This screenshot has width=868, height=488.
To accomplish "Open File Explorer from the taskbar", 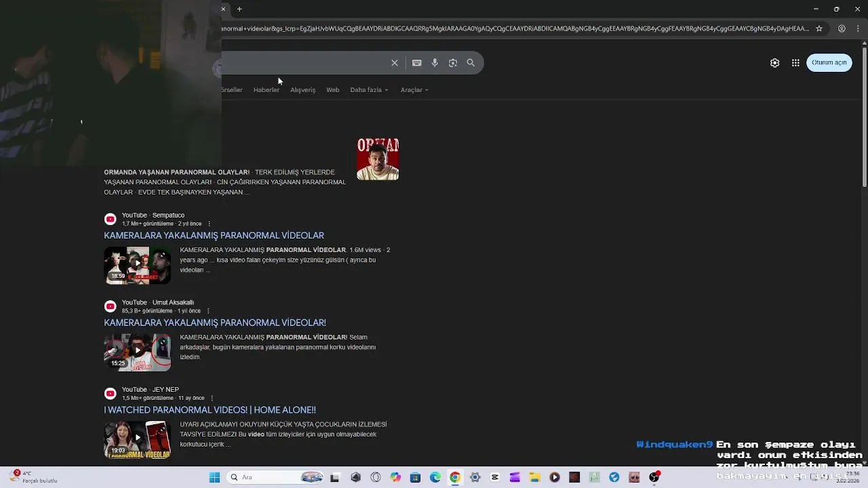I will (534, 477).
